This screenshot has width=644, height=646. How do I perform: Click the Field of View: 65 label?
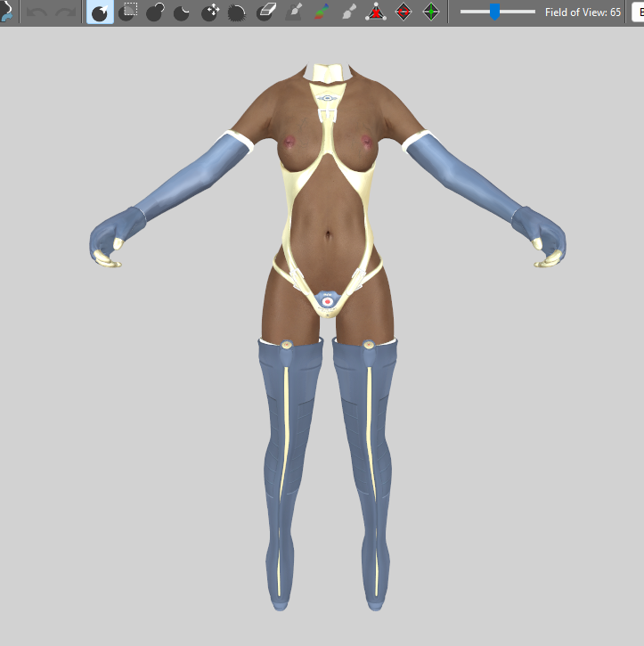[583, 12]
